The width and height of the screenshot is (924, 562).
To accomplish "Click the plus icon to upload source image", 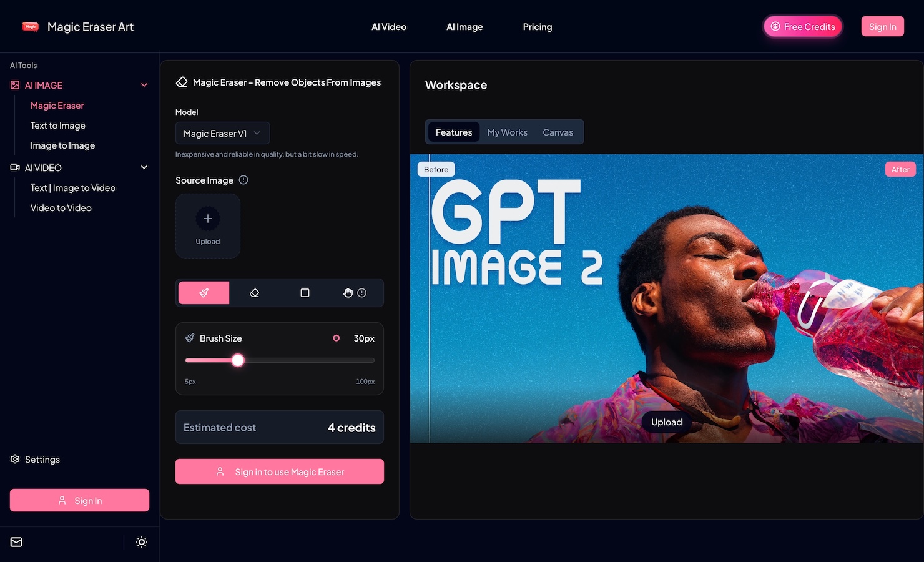I will click(x=208, y=219).
